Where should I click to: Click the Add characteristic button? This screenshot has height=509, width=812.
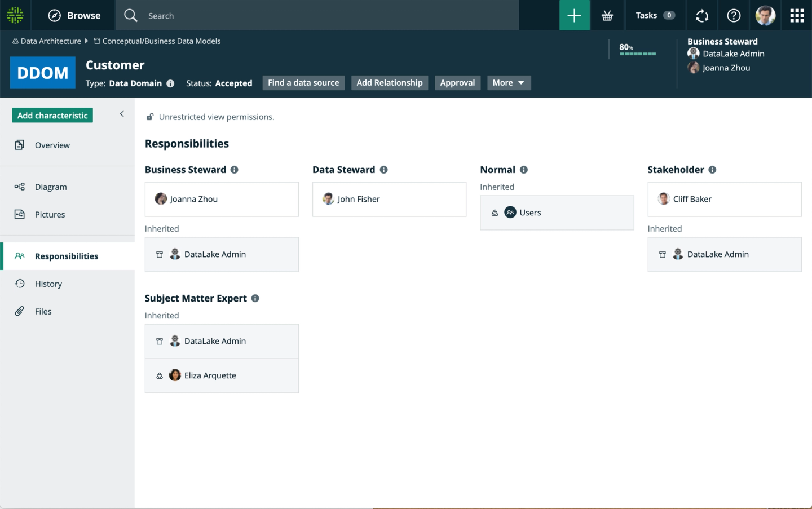[x=52, y=116]
